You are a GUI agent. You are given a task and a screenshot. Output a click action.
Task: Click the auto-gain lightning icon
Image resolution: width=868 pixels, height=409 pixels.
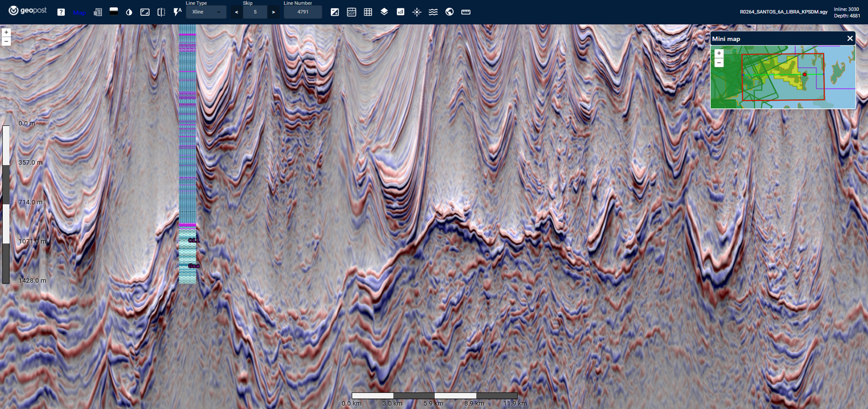(x=177, y=12)
